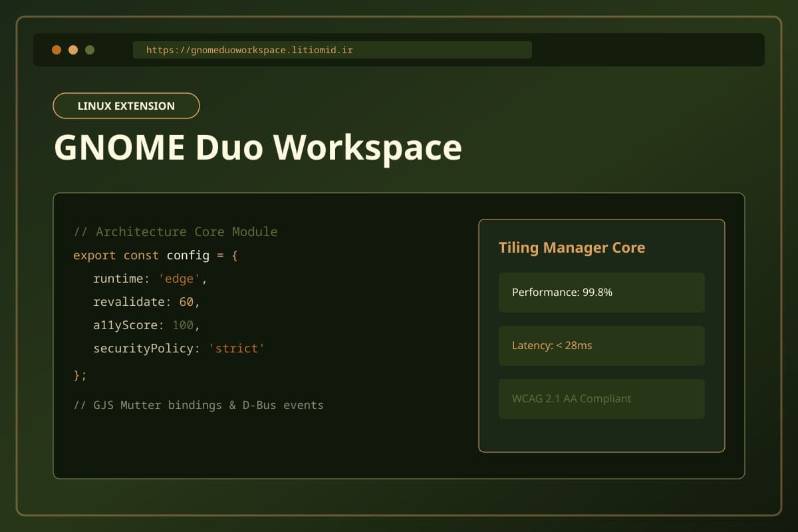Open the Performance: 99.8% card
The height and width of the screenshot is (532, 798).
601,293
